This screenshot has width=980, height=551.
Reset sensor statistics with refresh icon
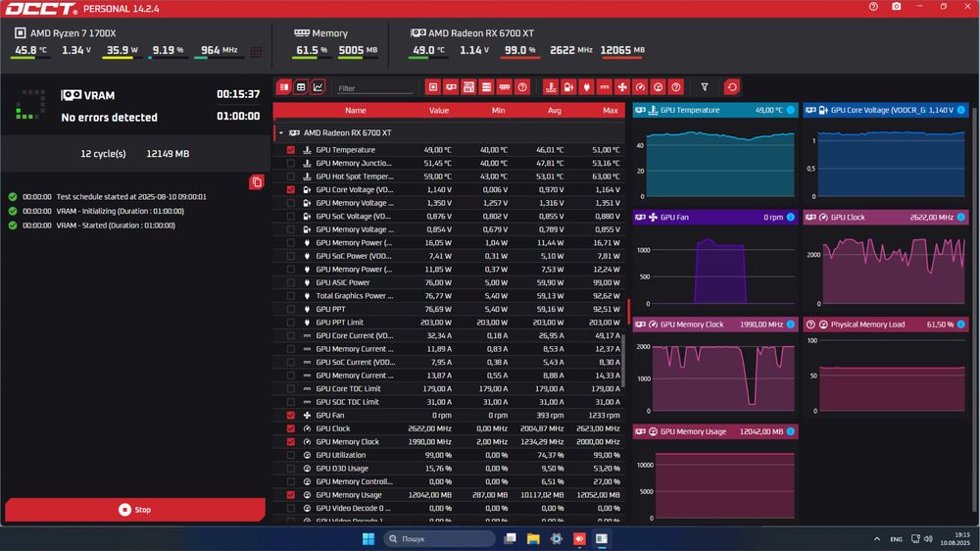pos(732,87)
